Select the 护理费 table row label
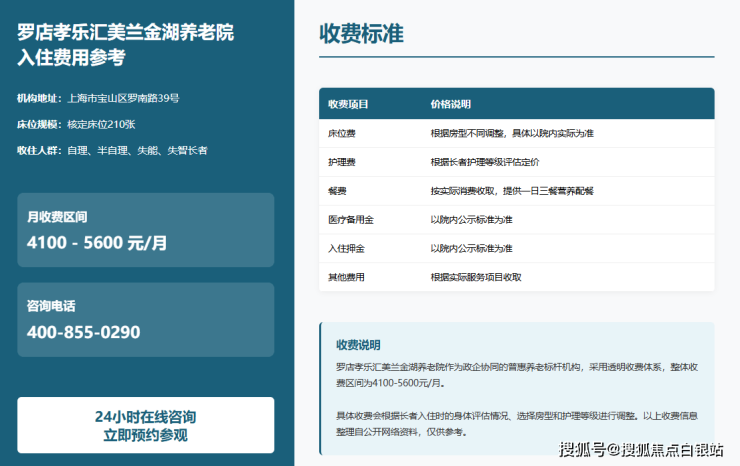Viewport: 740px width, 466px height. coord(342,162)
